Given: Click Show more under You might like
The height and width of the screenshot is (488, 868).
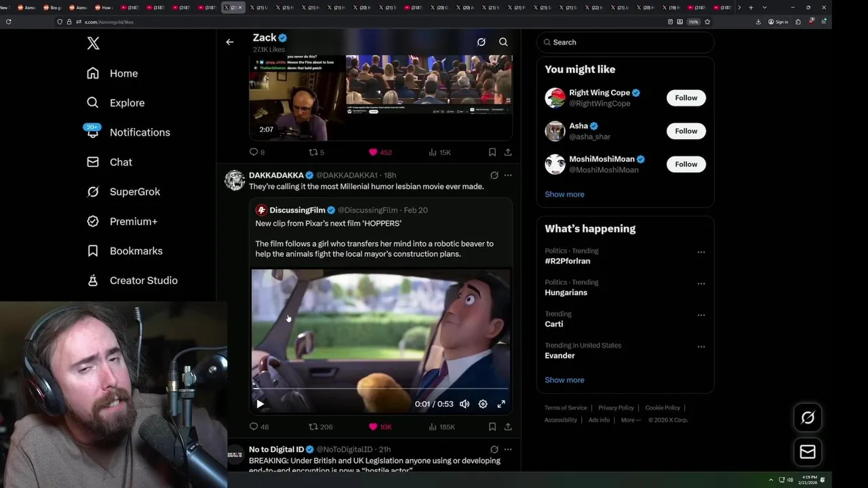Looking at the screenshot, I should pyautogui.click(x=564, y=195).
